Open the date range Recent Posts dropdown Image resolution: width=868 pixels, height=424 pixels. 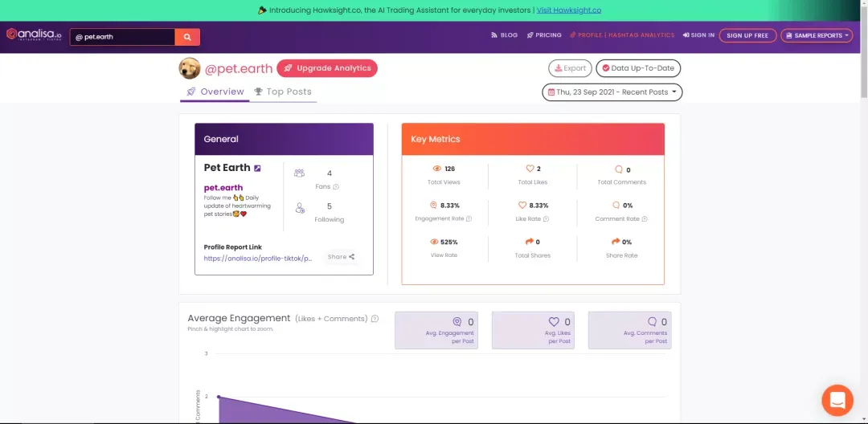(x=612, y=92)
